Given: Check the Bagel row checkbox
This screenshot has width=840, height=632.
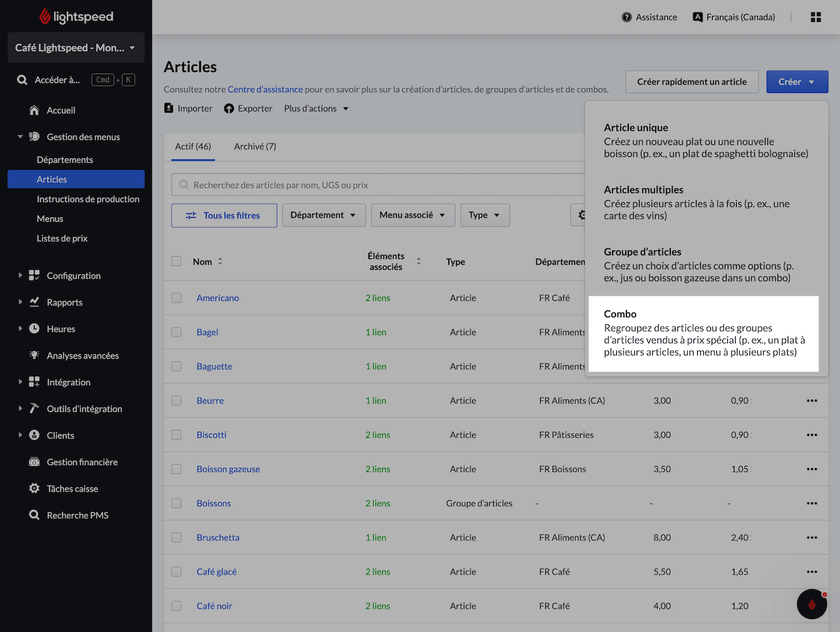Looking at the screenshot, I should click(176, 332).
